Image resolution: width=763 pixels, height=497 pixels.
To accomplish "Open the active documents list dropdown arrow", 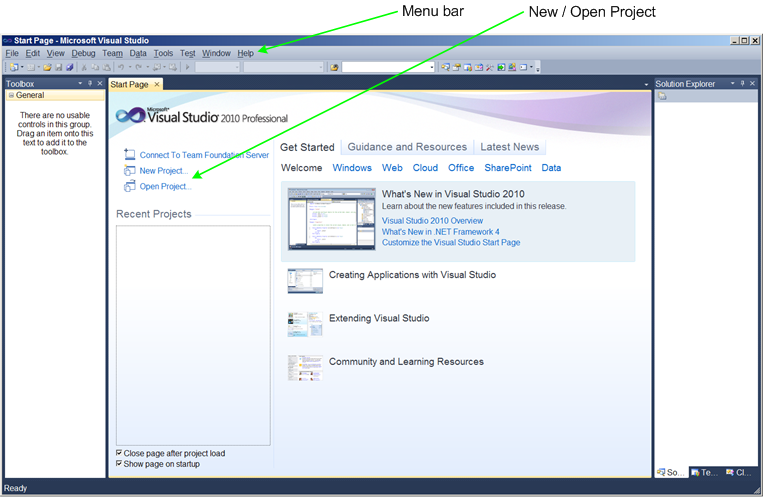I will (x=646, y=85).
